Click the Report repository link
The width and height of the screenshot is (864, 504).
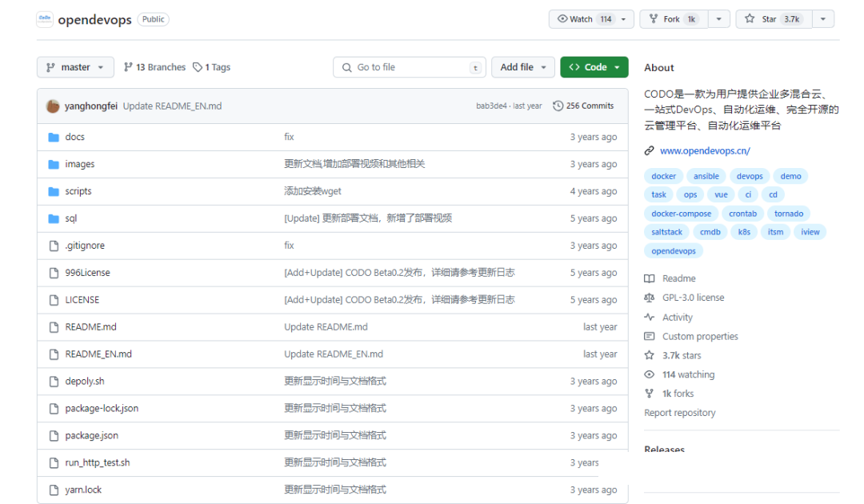[680, 413]
